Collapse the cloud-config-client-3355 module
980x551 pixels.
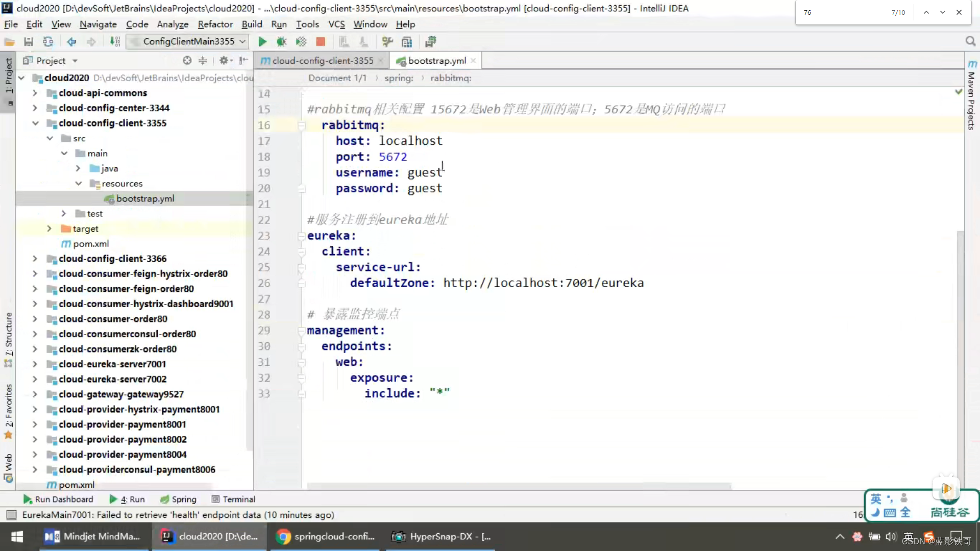click(35, 123)
